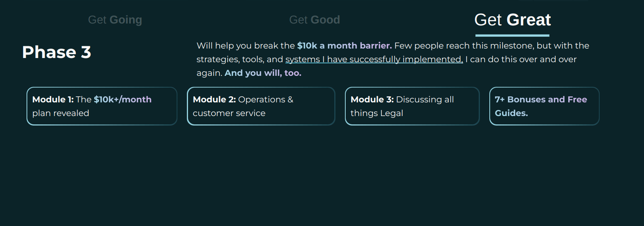Screen dimensions: 644x226
Task: Click the "things Legal" text
Action: [376, 113]
